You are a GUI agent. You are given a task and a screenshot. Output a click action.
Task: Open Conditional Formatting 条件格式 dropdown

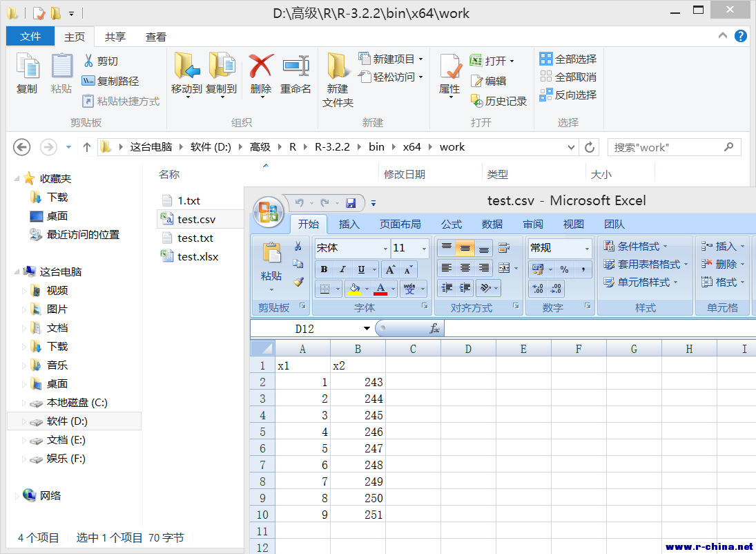click(x=635, y=247)
